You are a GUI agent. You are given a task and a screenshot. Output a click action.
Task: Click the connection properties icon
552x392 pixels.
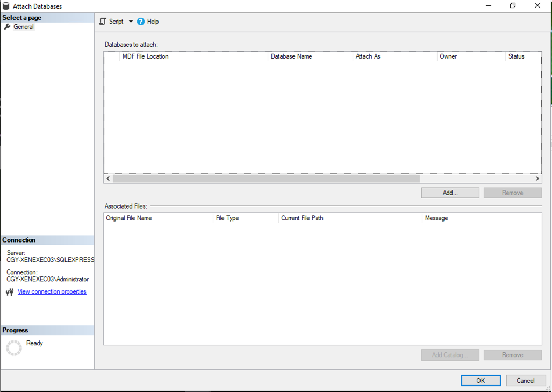tap(10, 292)
